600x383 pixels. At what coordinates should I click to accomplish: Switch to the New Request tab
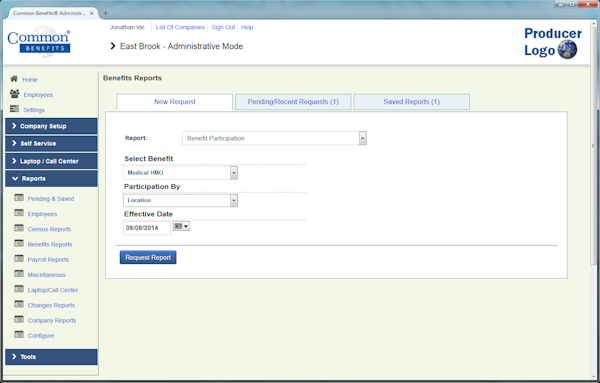[x=174, y=102]
